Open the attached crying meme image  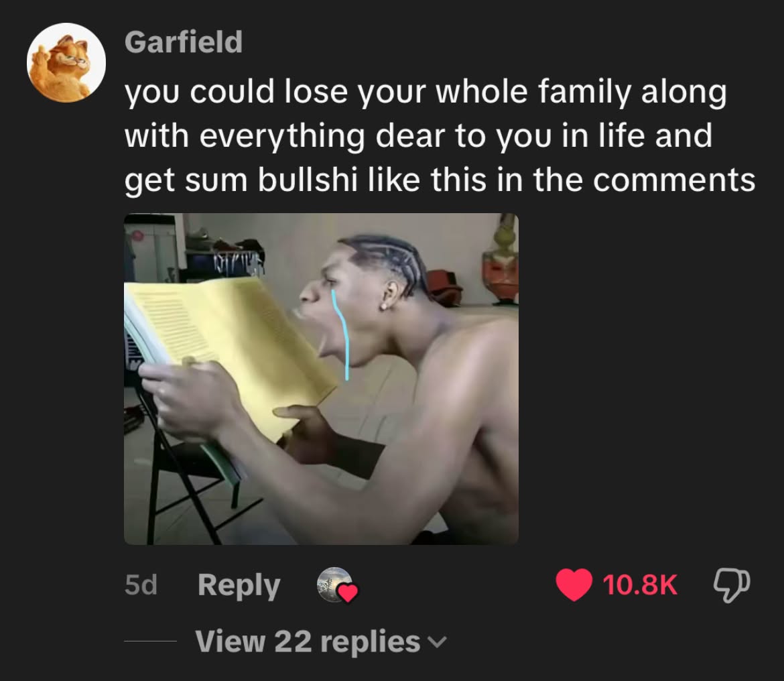[321, 379]
